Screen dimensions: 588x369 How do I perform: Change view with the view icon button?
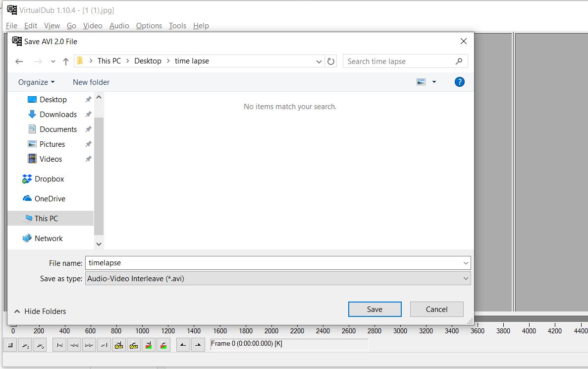pos(421,82)
